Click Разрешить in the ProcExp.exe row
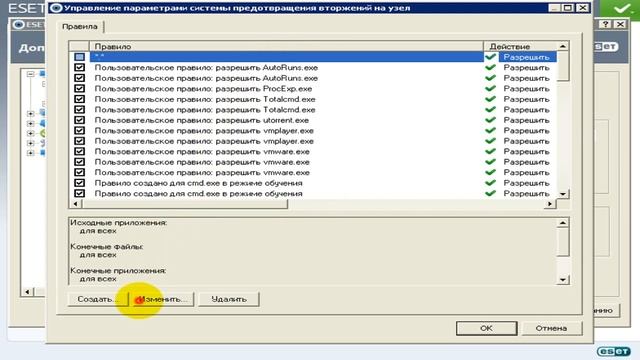The height and width of the screenshot is (360, 640). 526,89
